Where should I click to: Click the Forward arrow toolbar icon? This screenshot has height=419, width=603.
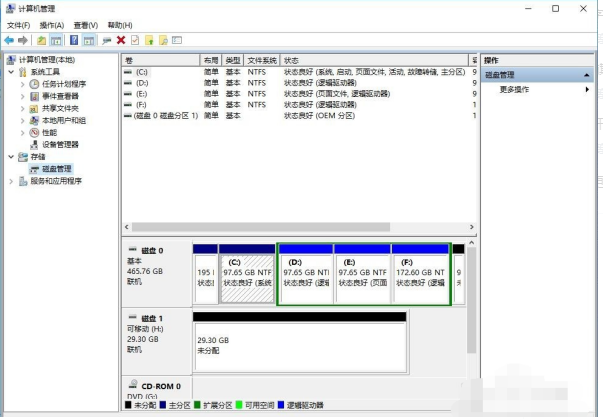tap(22, 40)
